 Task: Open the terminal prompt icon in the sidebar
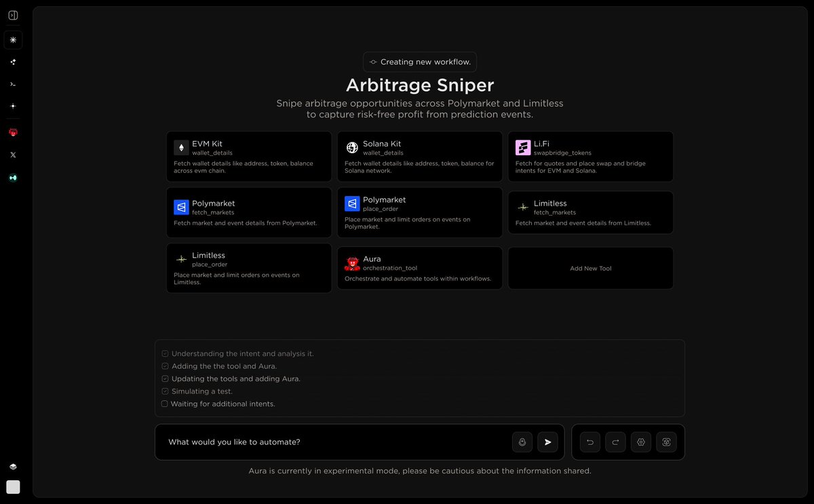tap(13, 84)
